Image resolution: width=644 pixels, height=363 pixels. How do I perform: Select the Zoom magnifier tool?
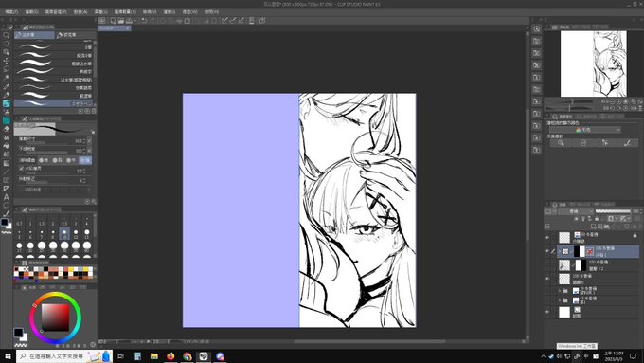7,35
